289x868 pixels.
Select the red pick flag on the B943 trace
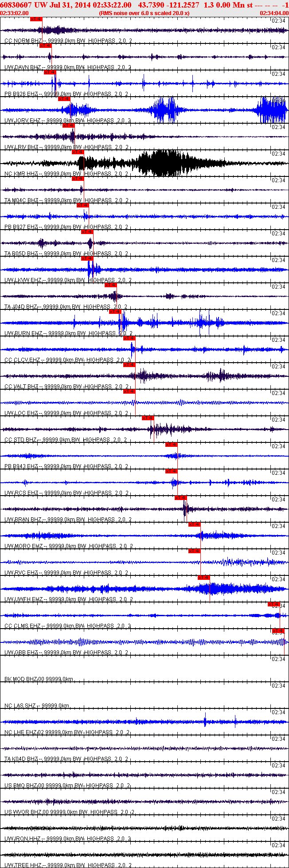[x=171, y=445]
